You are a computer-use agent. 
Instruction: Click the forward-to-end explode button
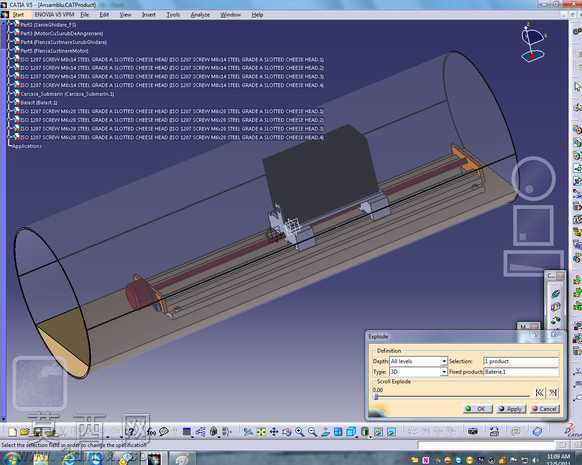553,393
